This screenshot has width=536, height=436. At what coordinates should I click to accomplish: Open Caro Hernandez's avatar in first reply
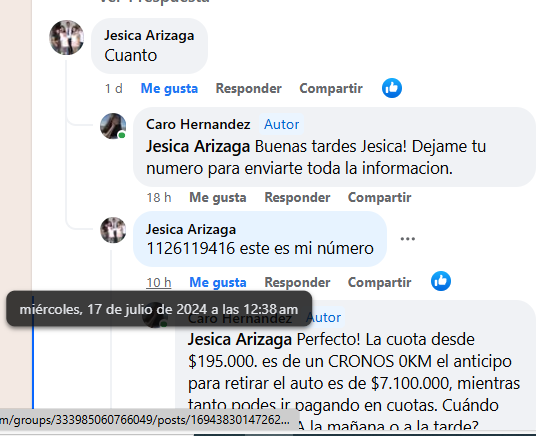(113, 126)
